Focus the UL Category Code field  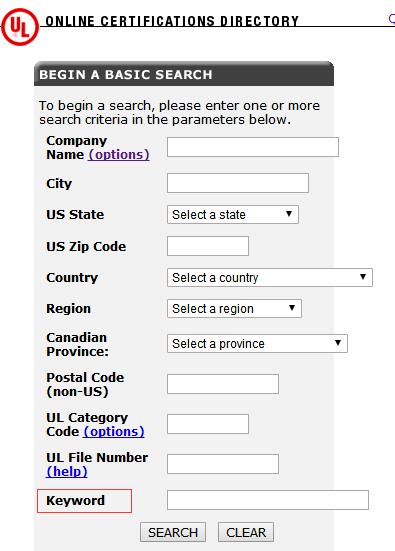click(x=208, y=424)
